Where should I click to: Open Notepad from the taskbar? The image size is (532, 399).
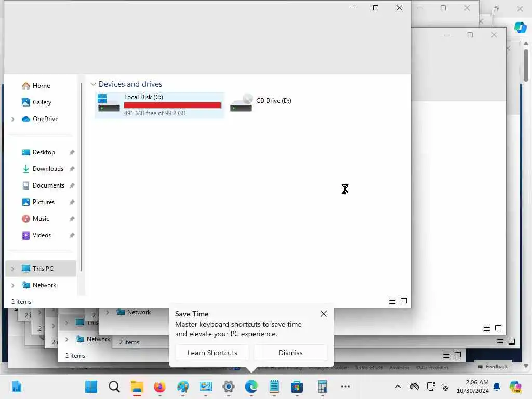274,387
